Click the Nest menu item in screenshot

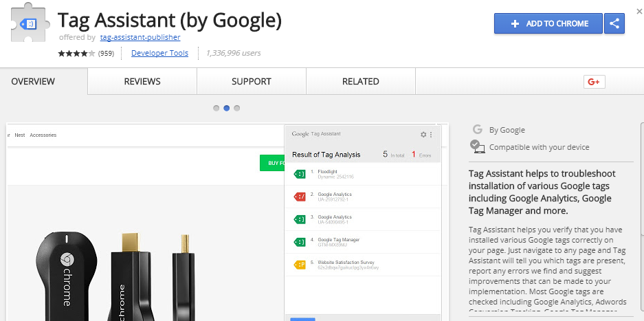(20, 135)
